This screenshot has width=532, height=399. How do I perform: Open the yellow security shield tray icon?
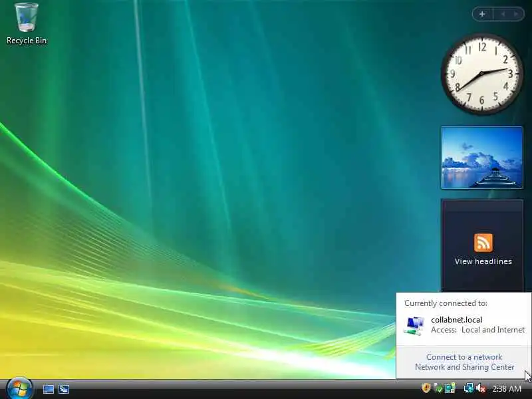coord(426,388)
